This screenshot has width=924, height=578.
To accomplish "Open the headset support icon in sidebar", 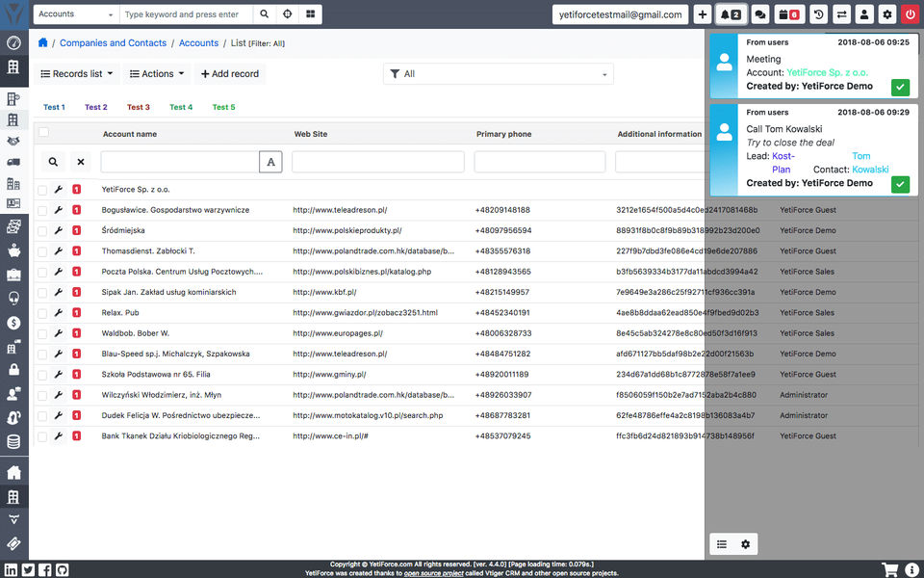I will (13, 299).
